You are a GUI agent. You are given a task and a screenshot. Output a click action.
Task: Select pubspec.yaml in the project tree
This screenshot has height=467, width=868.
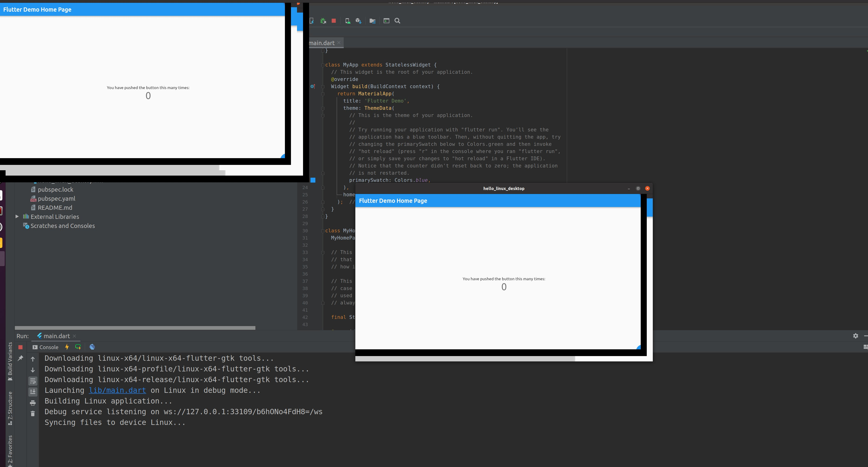(x=56, y=199)
